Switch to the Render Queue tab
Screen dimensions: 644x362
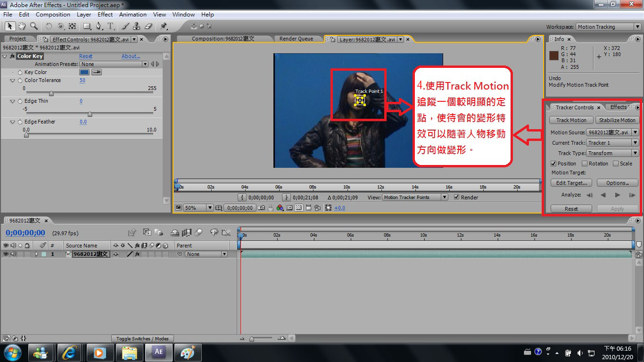[296, 39]
